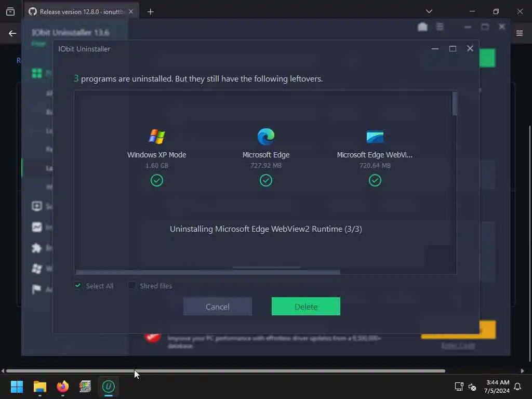Open the IObit main window toolbox icon
Viewport: 532px width, 399px height.
(422, 27)
